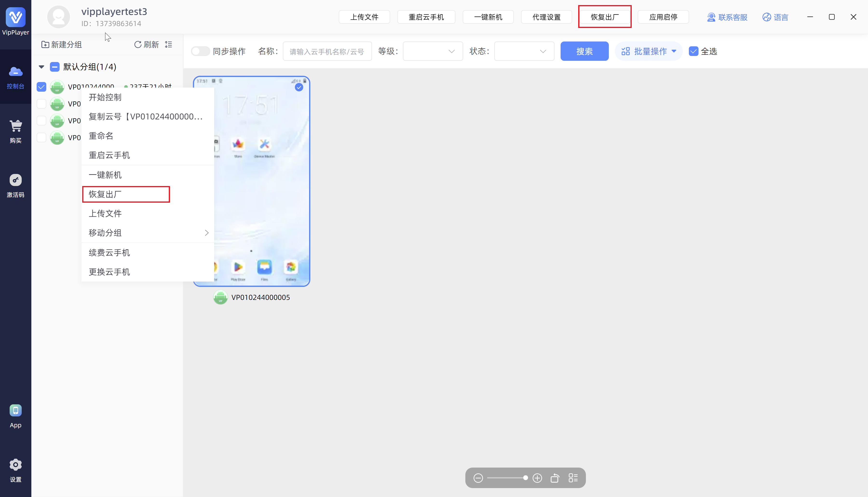
Task: Open the 等级 dropdown
Action: tap(433, 52)
